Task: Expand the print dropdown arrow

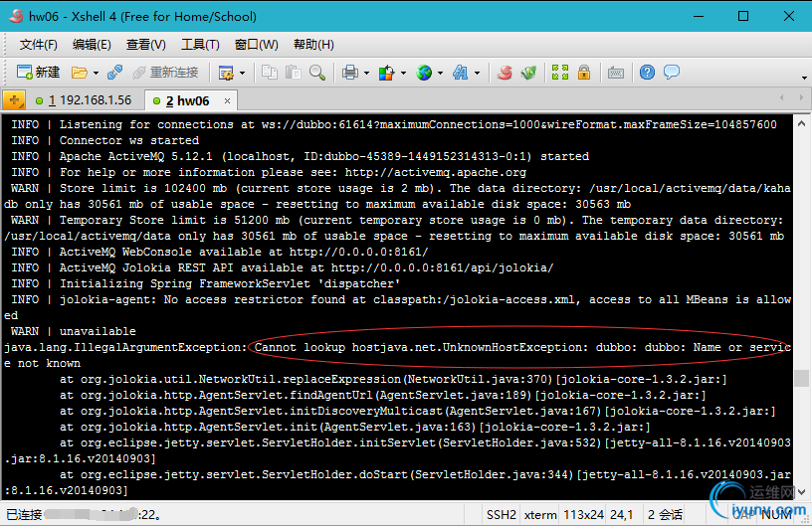Action: coord(366,74)
